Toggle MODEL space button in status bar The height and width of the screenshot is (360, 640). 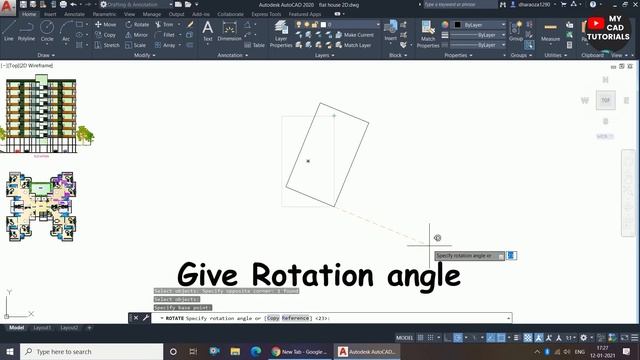point(404,338)
